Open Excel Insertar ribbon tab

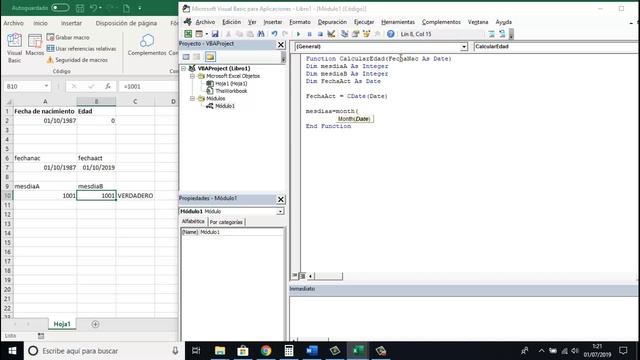[71, 23]
